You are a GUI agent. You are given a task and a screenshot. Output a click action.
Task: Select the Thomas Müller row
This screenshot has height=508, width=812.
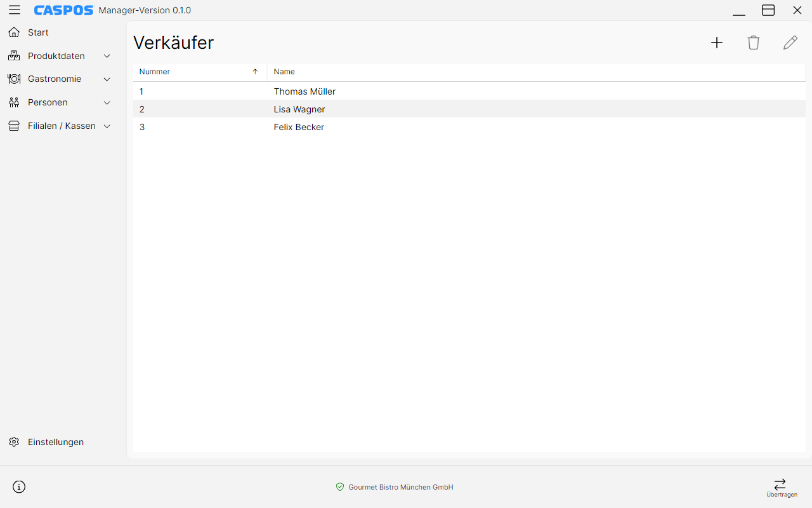469,91
